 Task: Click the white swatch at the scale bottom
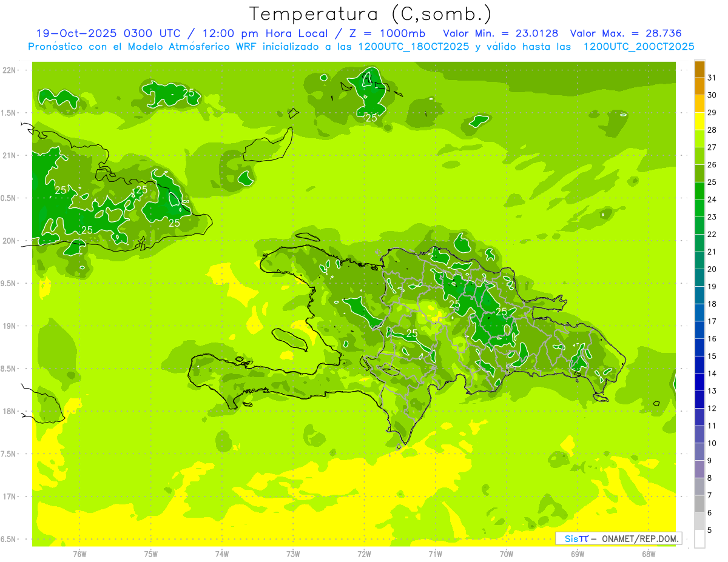699,538
